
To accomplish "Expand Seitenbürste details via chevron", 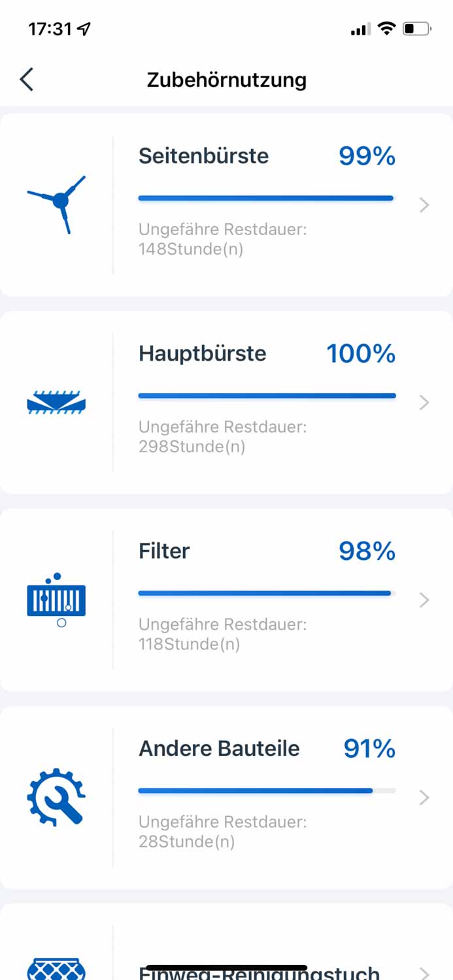I will click(x=424, y=205).
